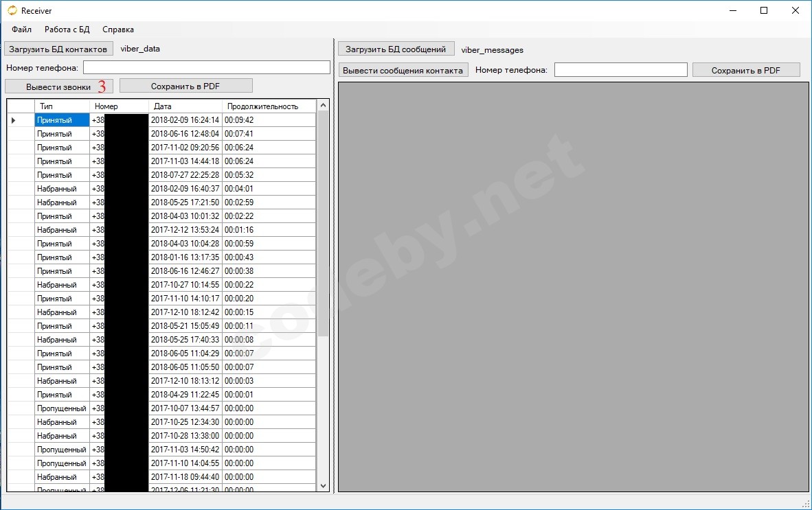This screenshot has height=510, width=812.
Task: Select date cell 2017-10-07 13:44:57
Action: click(x=185, y=408)
